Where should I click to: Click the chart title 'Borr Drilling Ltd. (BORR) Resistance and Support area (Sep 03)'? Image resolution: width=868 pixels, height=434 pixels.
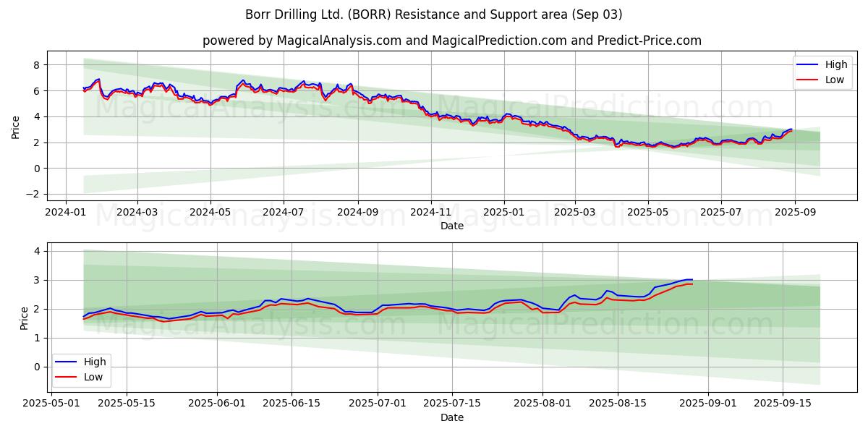[x=434, y=14]
